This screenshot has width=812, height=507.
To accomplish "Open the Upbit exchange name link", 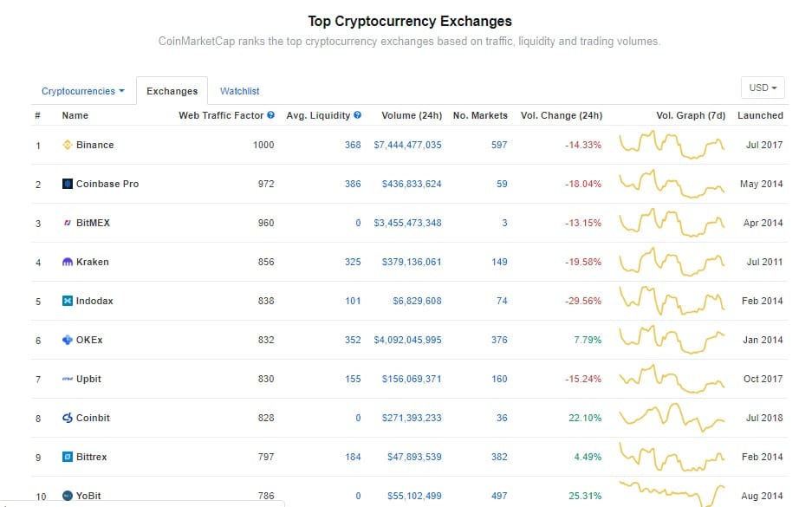I will (88, 379).
